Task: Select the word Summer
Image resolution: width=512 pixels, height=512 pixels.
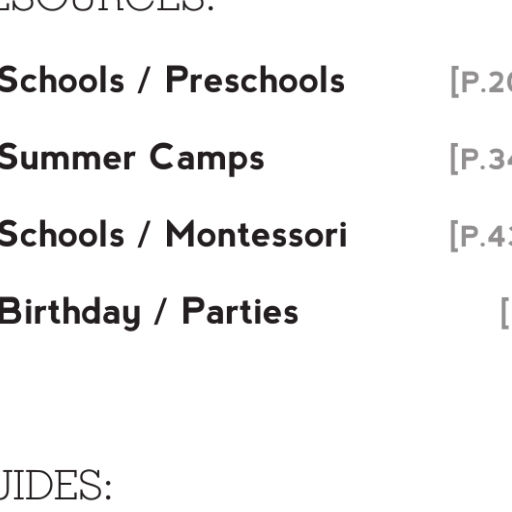Action: pyautogui.click(x=67, y=157)
